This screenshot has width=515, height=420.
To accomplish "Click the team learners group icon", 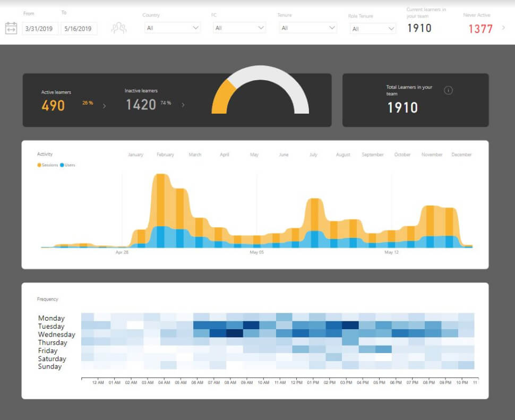I will 118,28.
